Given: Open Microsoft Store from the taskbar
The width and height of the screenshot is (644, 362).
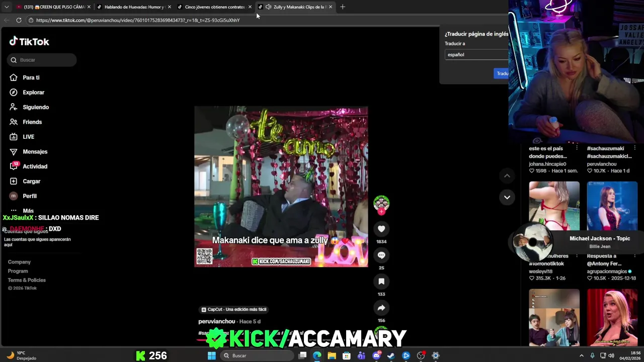Looking at the screenshot, I should pos(347,355).
